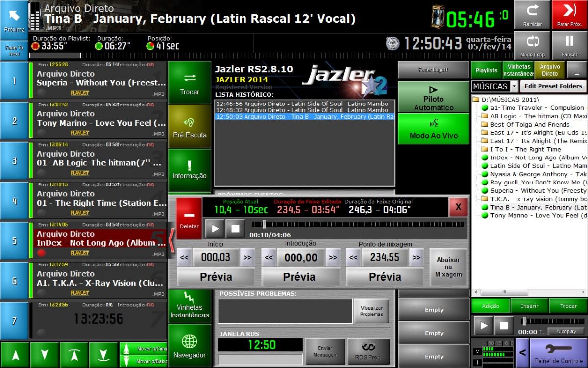
Task: Click the move-to-bottom arrow button
Action: point(103,355)
